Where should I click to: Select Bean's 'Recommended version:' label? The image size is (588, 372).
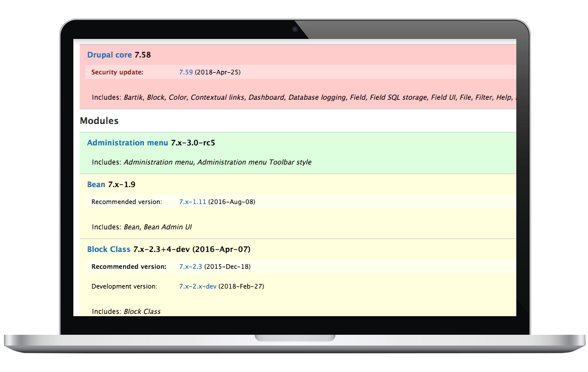(127, 202)
